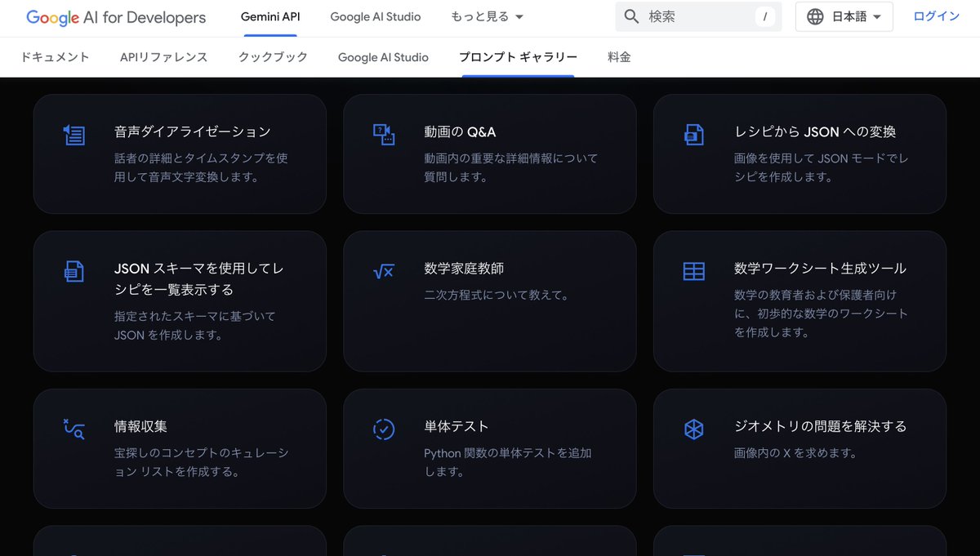
Task: Click the JSON スキーマ card's file icon
Action: [x=74, y=271]
